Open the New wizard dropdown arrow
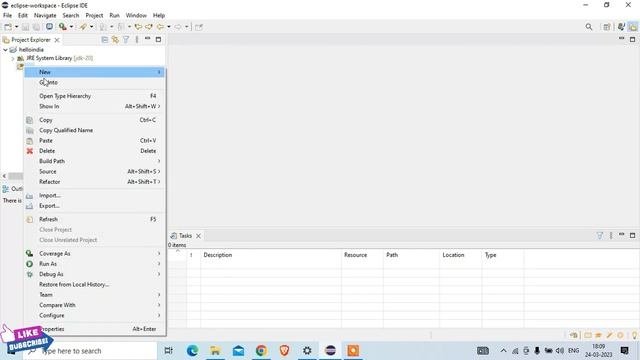640x360 pixels. (16, 27)
